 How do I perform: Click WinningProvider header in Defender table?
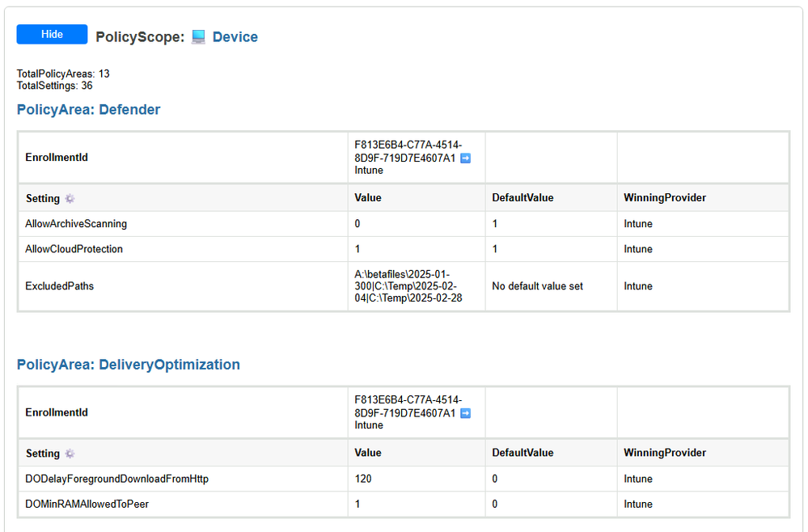(665, 198)
